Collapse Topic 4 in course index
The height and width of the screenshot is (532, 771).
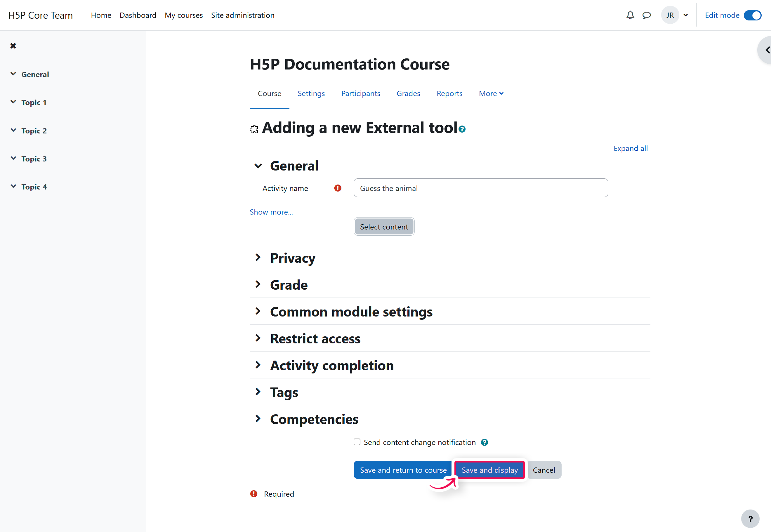coord(13,186)
